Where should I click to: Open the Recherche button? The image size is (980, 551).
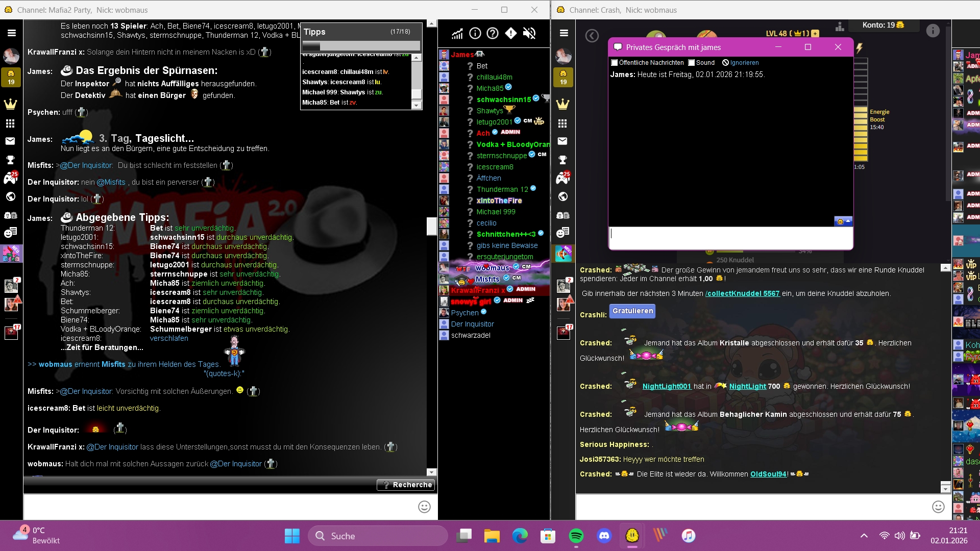[406, 485]
